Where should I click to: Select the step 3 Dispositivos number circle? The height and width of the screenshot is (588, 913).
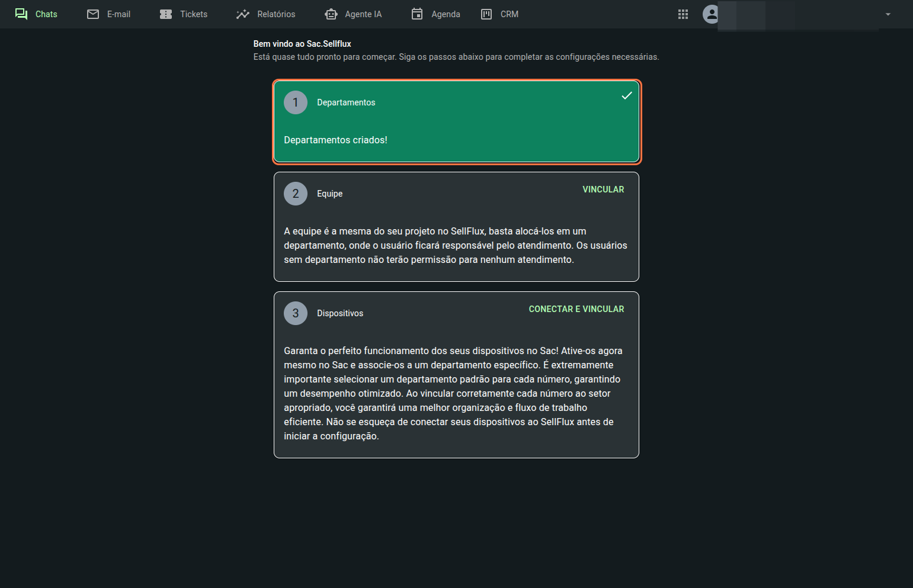pos(296,313)
